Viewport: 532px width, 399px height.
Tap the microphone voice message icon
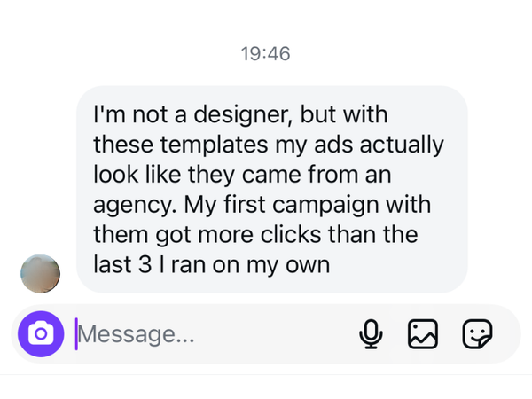point(371,333)
